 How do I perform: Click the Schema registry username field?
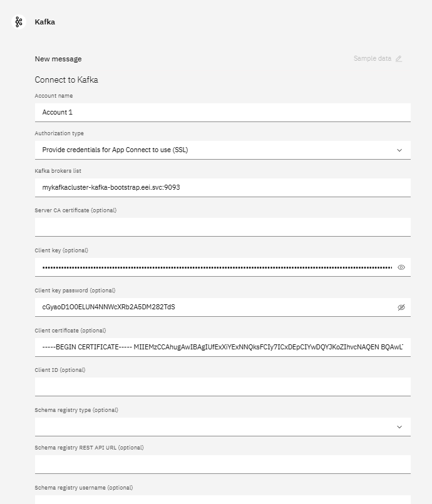click(x=223, y=500)
